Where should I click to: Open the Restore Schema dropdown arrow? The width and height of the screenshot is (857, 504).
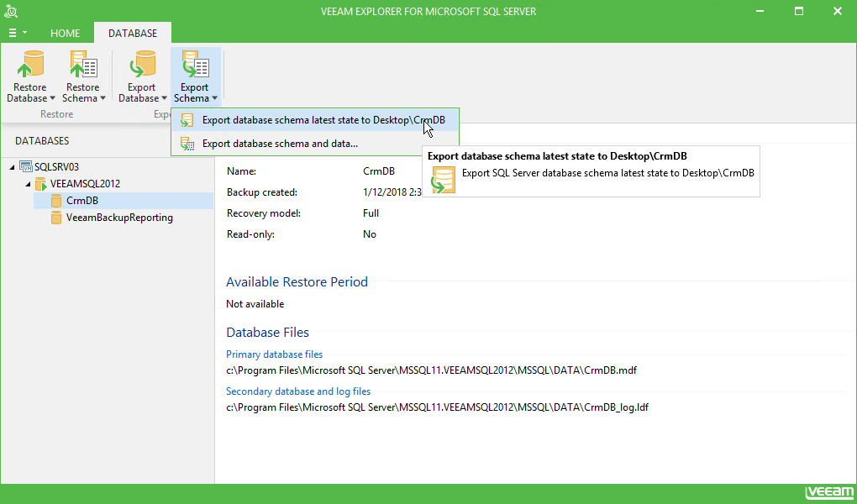point(103,98)
